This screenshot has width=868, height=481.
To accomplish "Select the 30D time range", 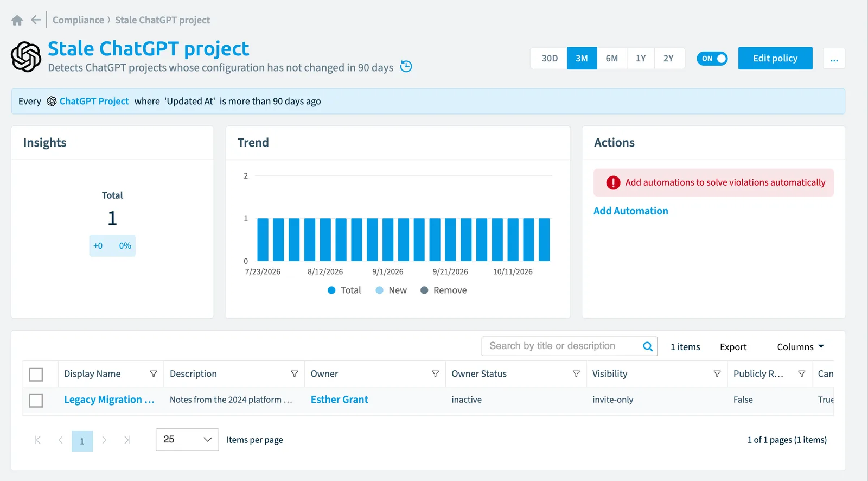I will click(x=550, y=59).
